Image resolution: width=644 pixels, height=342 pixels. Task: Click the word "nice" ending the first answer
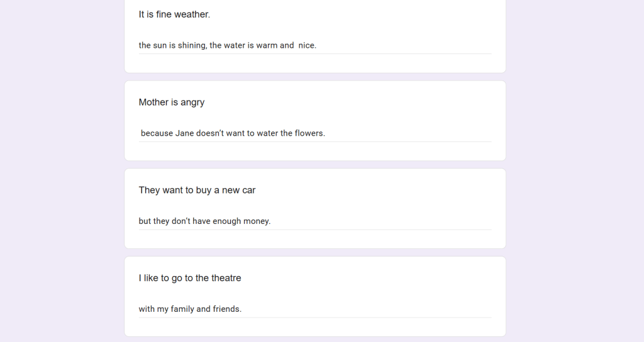[306, 45]
